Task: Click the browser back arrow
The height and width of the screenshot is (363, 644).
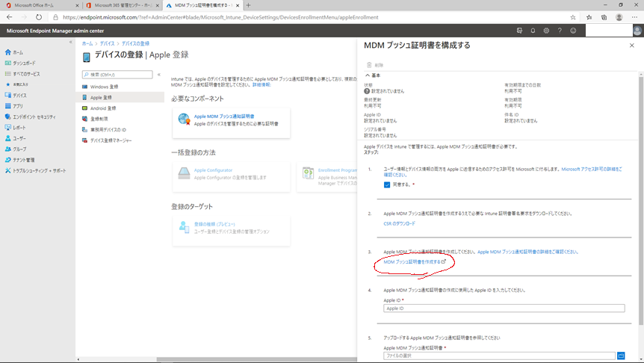Action: pos(10,17)
